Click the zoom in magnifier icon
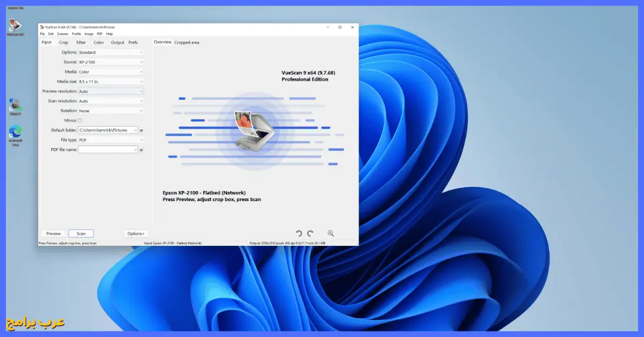Viewport: 644px width, 337px height. (x=331, y=233)
